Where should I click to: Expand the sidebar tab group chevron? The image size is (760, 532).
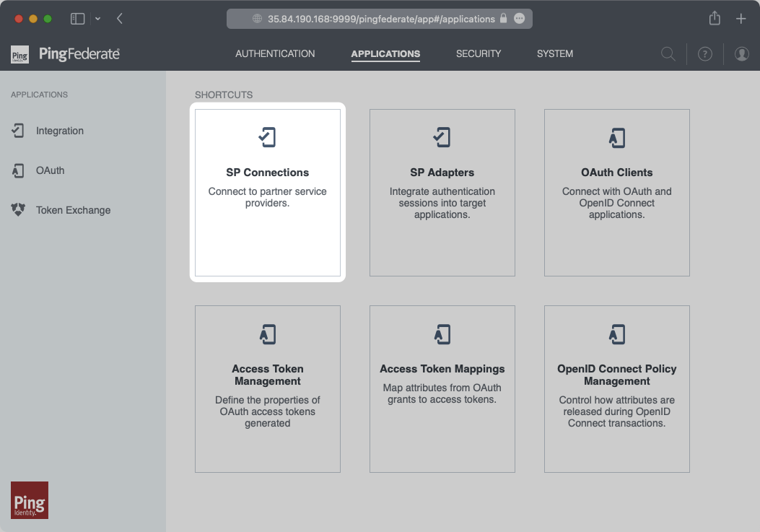click(x=97, y=19)
